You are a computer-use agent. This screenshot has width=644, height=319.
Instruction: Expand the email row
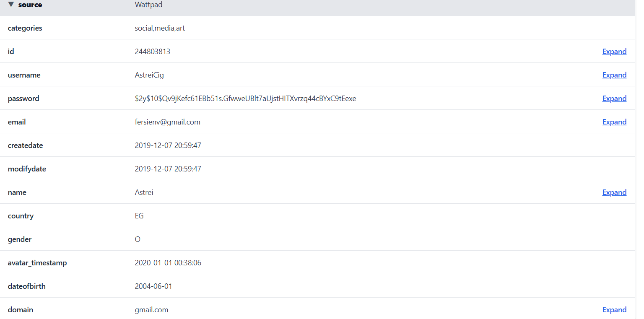coord(614,122)
